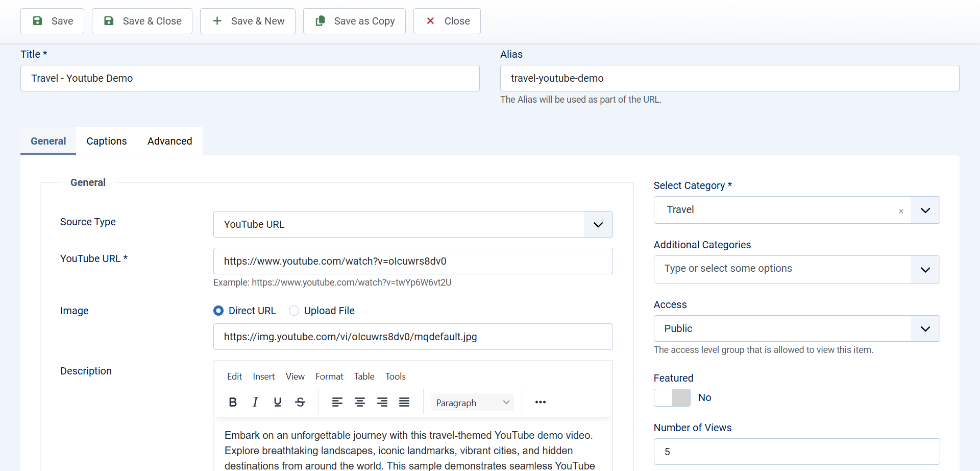Select the Upload File radio option
980x471 pixels.
point(294,311)
